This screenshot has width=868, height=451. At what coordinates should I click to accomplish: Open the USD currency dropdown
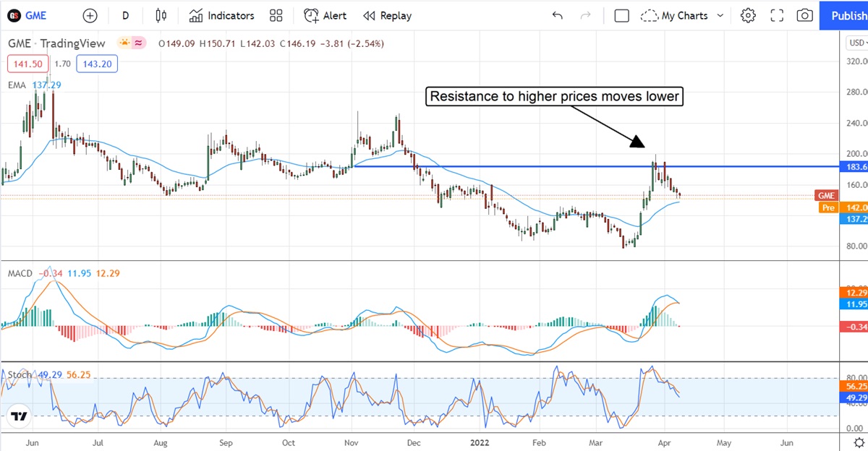(x=856, y=43)
